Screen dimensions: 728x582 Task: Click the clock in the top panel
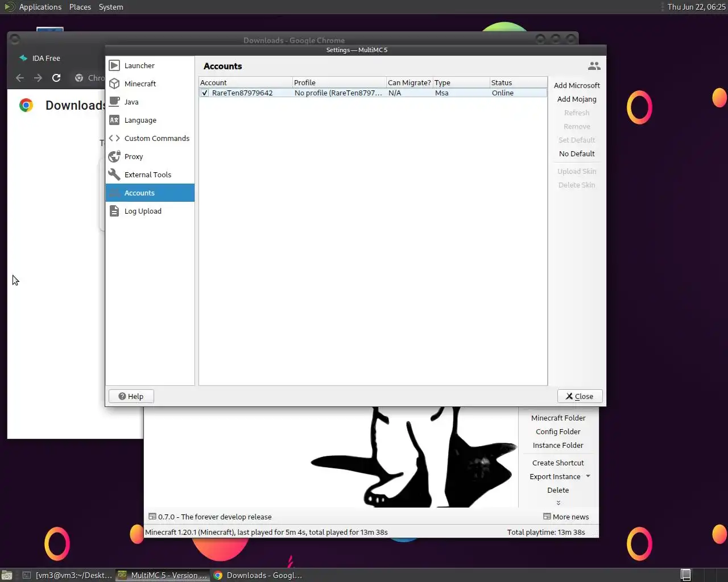coord(696,7)
